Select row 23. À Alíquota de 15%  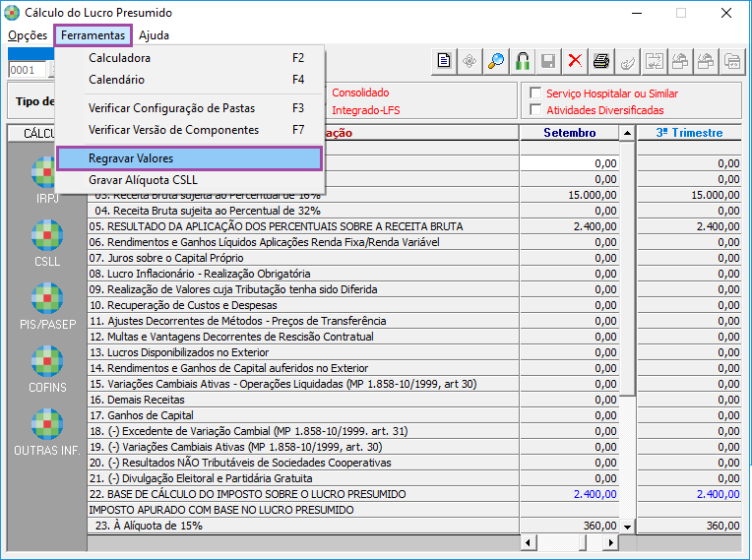click(303, 526)
